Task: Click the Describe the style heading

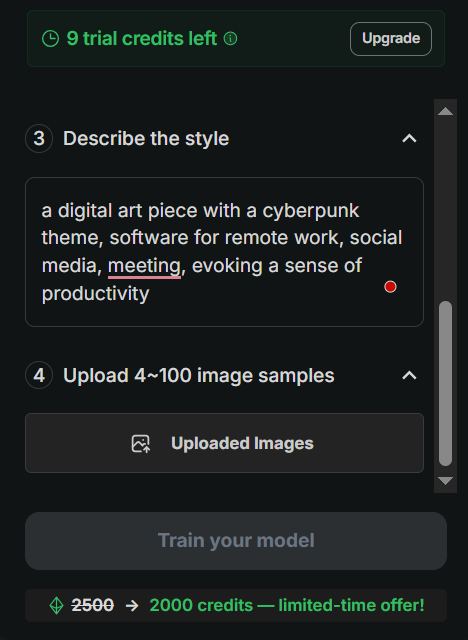Action: coord(146,138)
